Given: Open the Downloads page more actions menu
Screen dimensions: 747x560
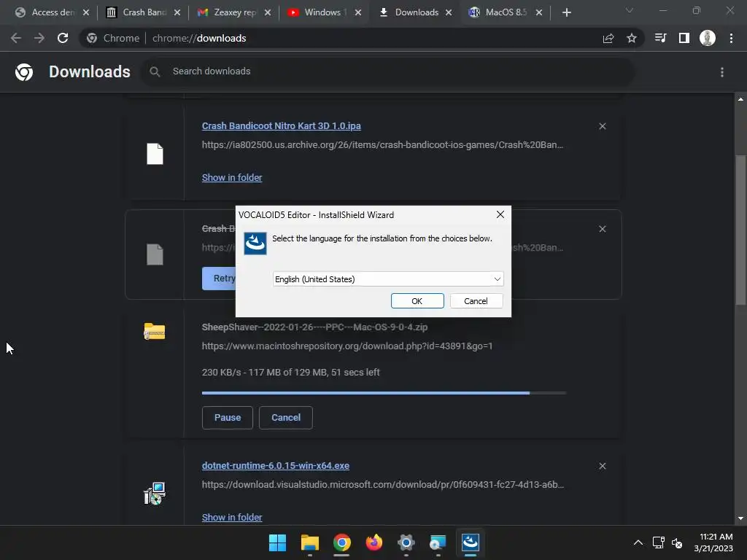Looking at the screenshot, I should pos(722,72).
